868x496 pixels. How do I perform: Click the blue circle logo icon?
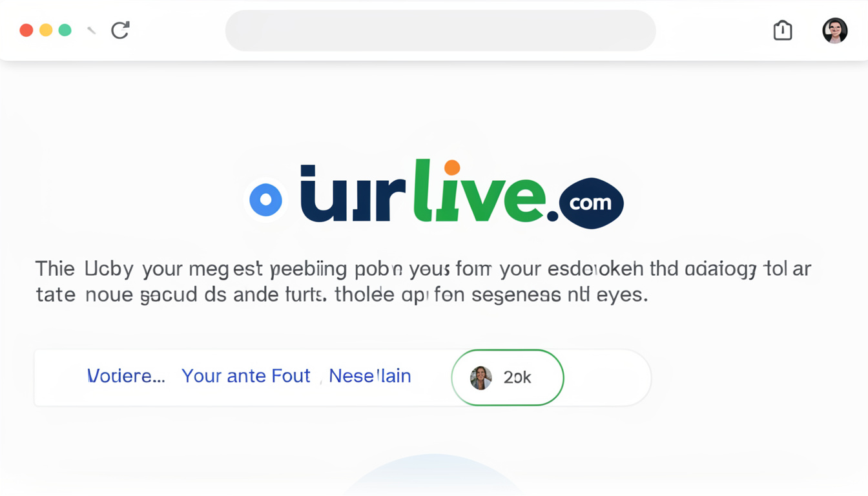[x=265, y=200]
